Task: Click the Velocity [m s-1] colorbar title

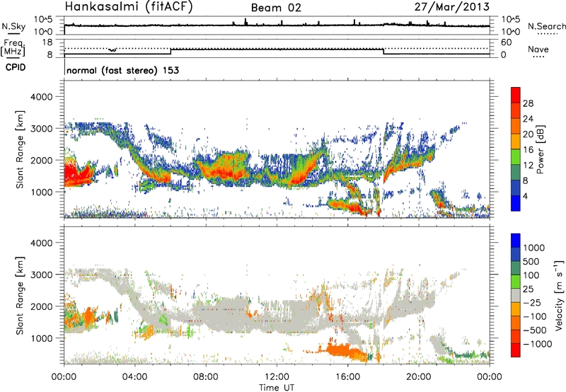Action: point(559,295)
